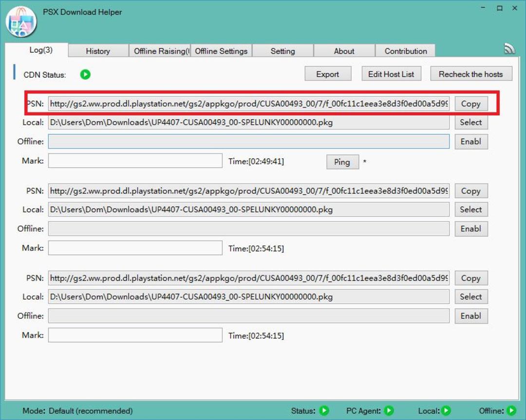Click the Edit Host List button
The height and width of the screenshot is (420, 526).
(x=391, y=74)
